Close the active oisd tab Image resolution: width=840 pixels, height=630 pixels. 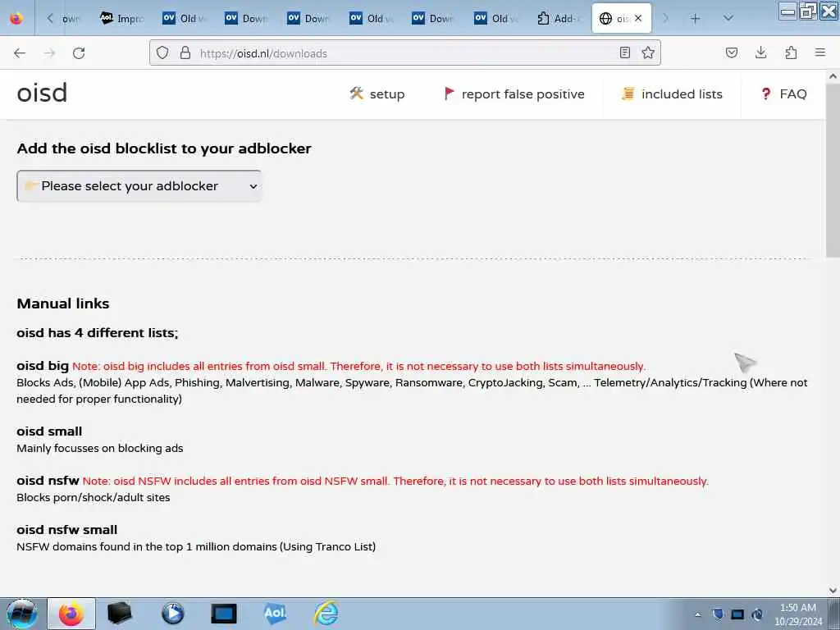pos(638,18)
